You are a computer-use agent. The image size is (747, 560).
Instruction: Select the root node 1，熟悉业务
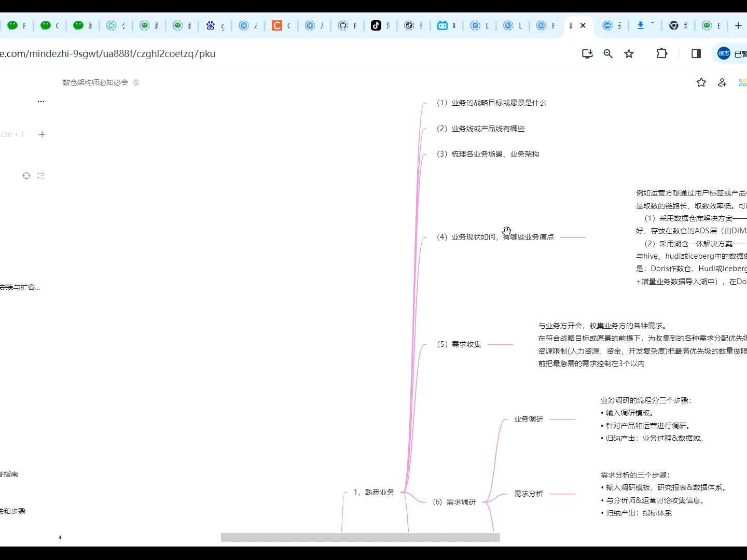(374, 492)
